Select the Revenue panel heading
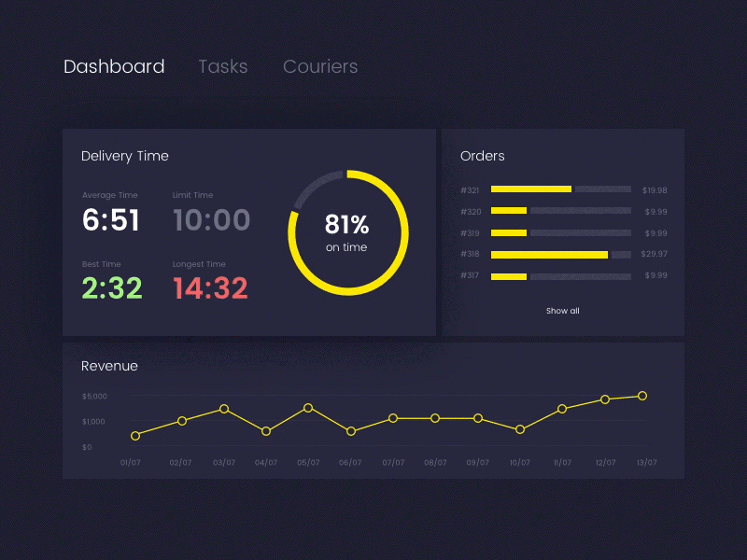 [109, 366]
